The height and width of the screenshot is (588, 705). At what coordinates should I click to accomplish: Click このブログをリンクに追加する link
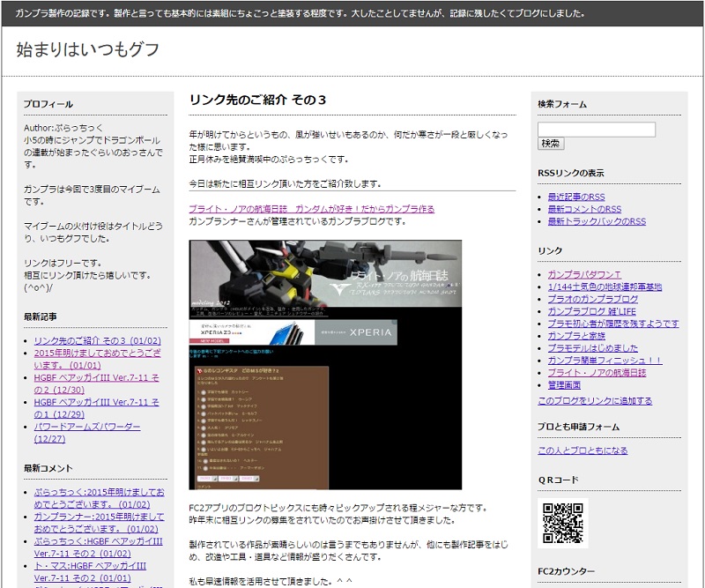pos(595,401)
